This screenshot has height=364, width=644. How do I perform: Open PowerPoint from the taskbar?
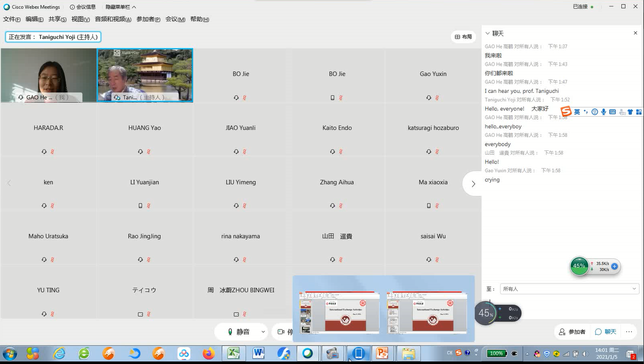click(x=382, y=353)
